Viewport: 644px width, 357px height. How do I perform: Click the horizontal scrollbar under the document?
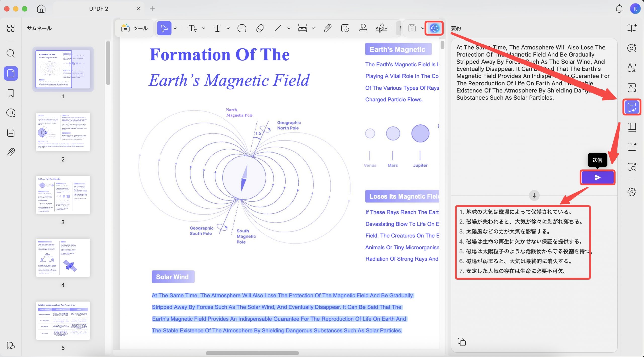[252, 353]
